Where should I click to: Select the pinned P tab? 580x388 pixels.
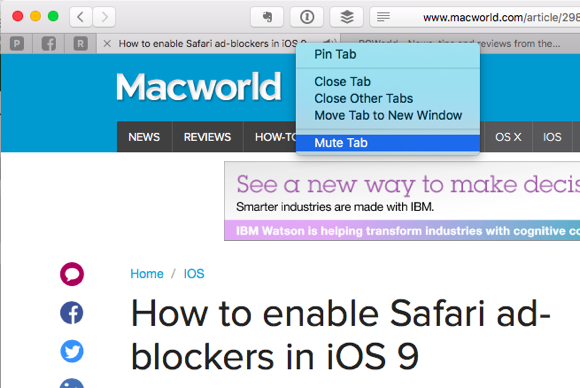pos(17,44)
